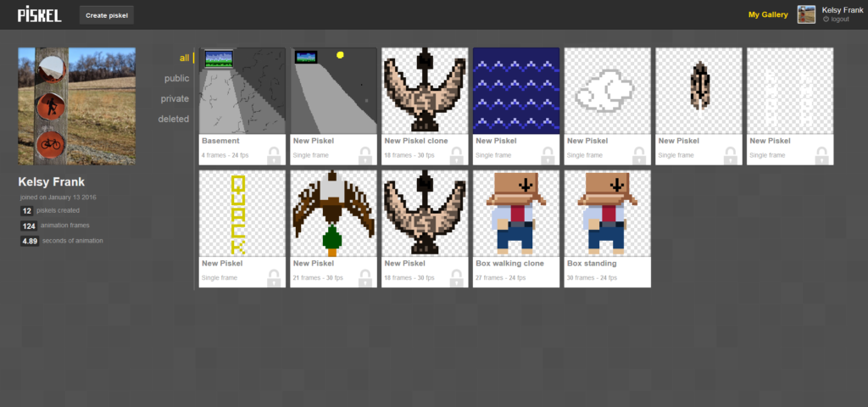Click the lock icon on Box standing
The image size is (868, 407).
tap(639, 278)
